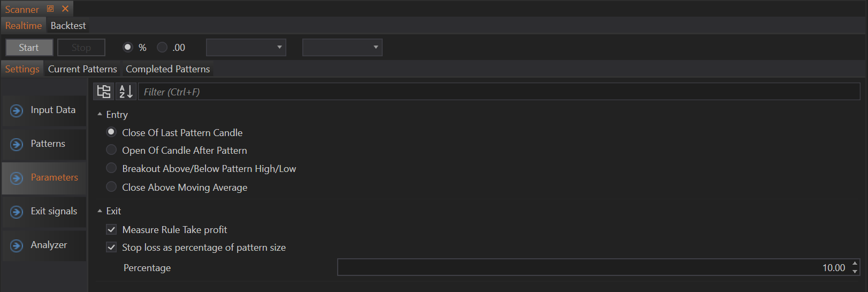Click the Scanner panel float window icon
This screenshot has width=868, height=292.
[50, 9]
